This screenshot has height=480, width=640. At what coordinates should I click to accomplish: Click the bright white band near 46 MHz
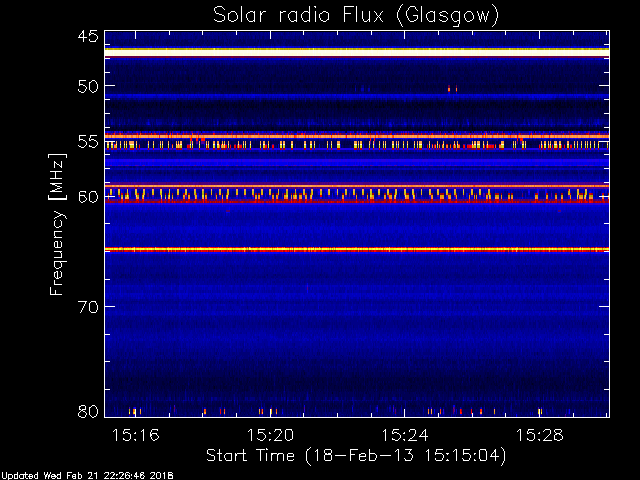coord(357,53)
